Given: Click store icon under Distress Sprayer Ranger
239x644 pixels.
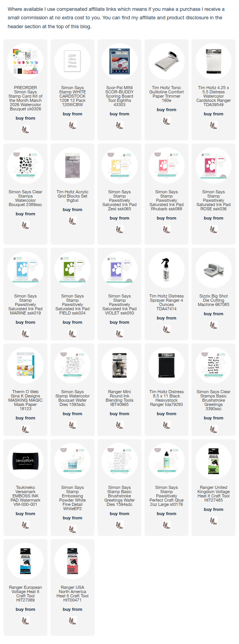Looking at the screenshot, I should pyautogui.click(x=167, y=329).
